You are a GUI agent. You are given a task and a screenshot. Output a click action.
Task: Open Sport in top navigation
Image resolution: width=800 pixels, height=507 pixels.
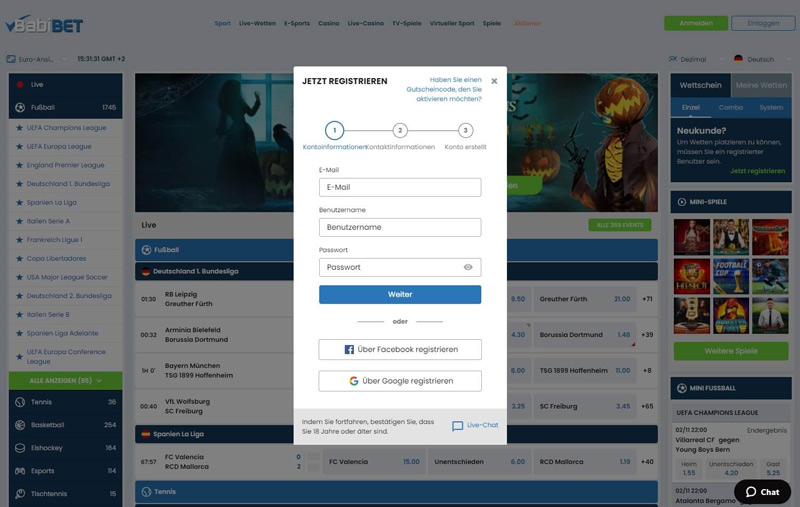pyautogui.click(x=222, y=23)
